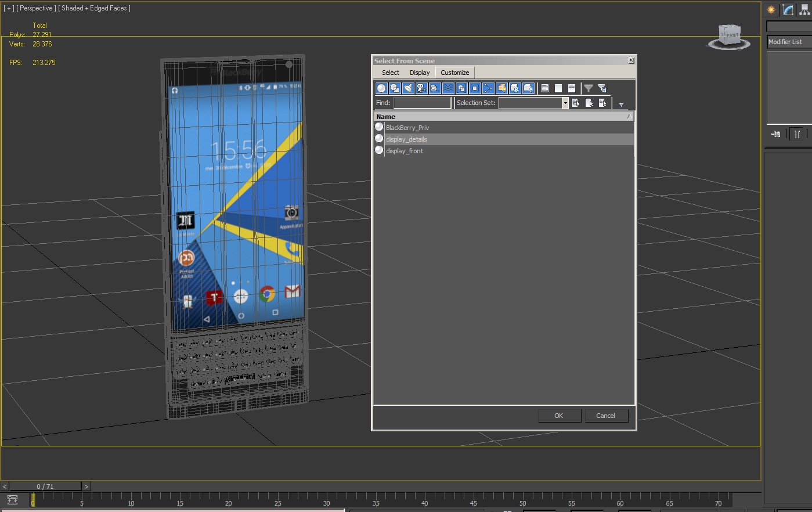Toggle Display Object XRefs braces icon
The height and width of the screenshot is (512, 812).
[475, 88]
